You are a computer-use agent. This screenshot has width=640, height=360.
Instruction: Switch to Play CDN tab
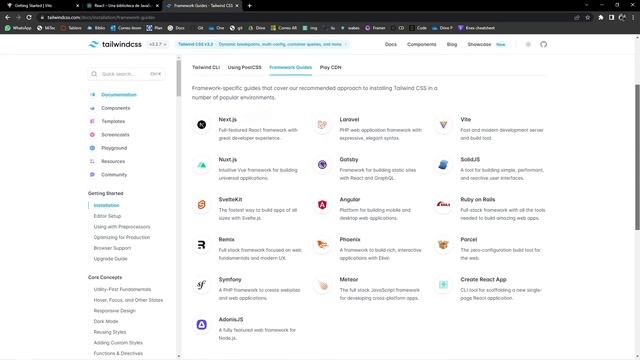click(x=331, y=67)
